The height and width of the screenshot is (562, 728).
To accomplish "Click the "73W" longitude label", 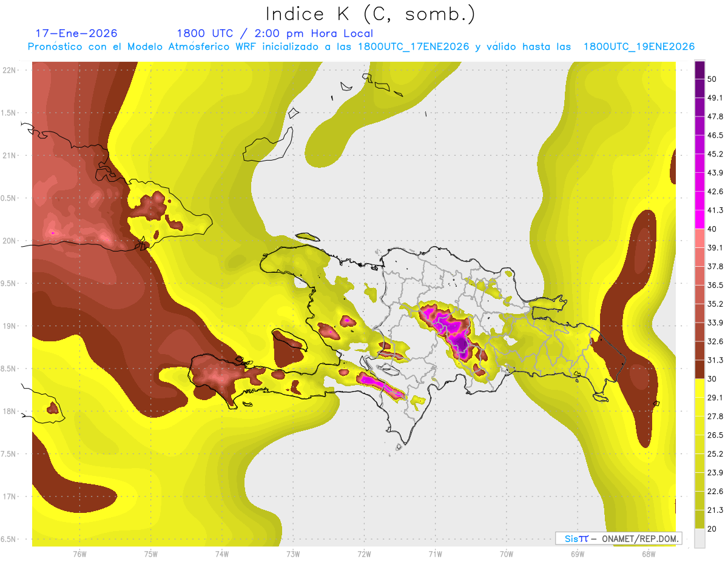I will click(x=293, y=554).
